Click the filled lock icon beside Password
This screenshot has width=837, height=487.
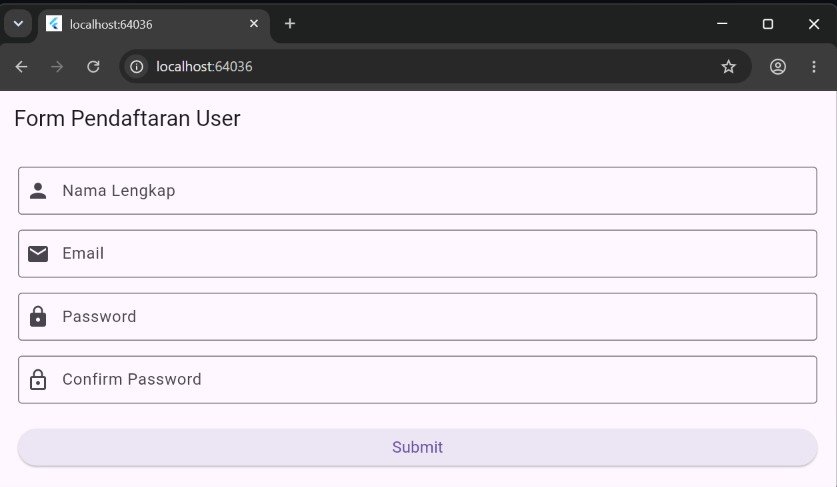pyautogui.click(x=38, y=316)
